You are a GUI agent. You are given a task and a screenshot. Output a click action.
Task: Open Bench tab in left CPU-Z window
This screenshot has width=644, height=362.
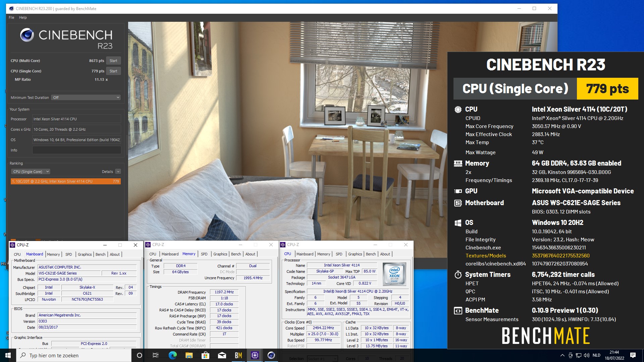[x=101, y=254]
